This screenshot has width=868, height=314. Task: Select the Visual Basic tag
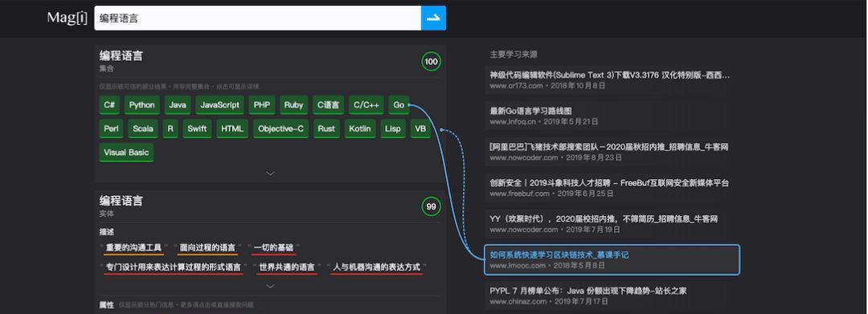pos(126,153)
